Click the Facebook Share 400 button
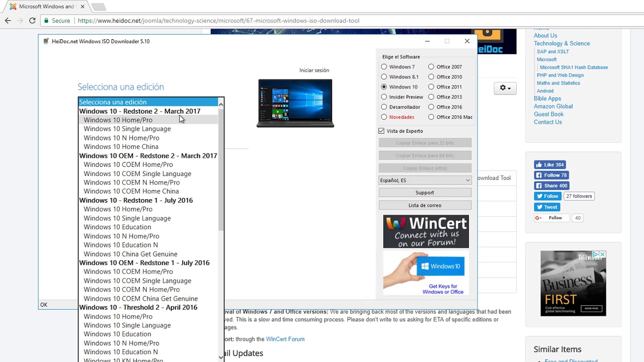This screenshot has height=362, width=644. [551, 186]
